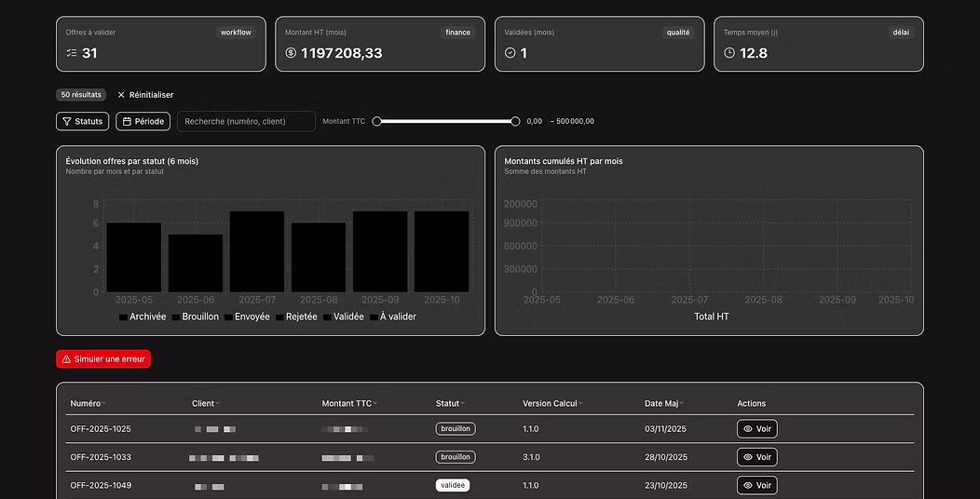Click the eye icon for OFF-2025-1033
This screenshot has width=980, height=499.
[748, 457]
